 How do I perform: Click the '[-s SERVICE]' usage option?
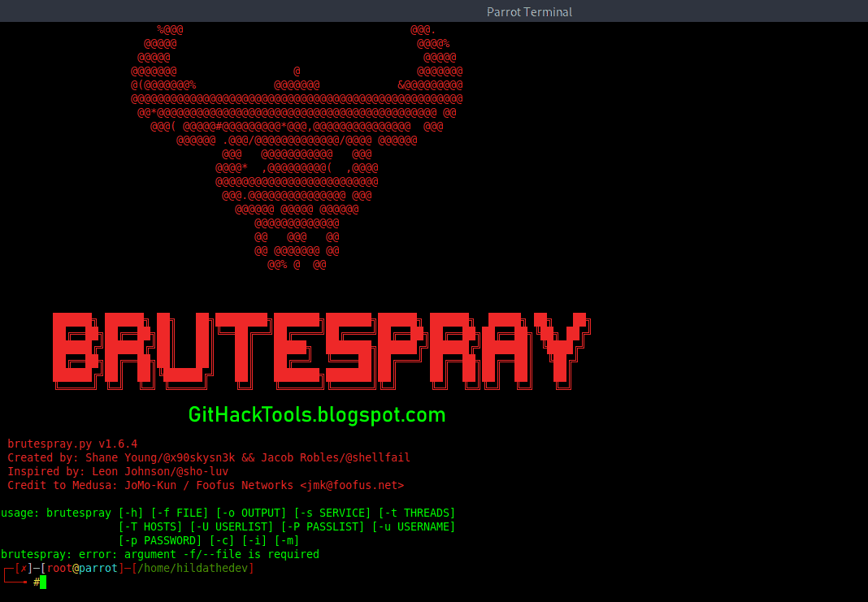pyautogui.click(x=332, y=513)
